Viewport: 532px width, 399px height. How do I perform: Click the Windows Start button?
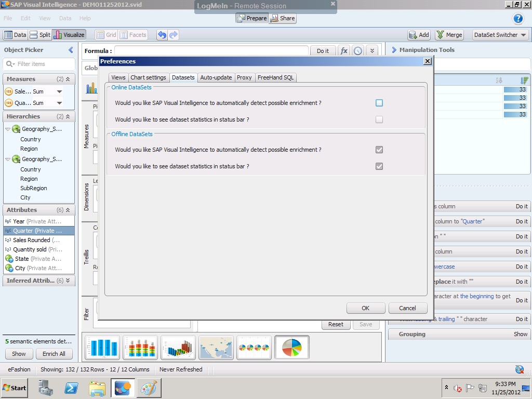point(15,388)
